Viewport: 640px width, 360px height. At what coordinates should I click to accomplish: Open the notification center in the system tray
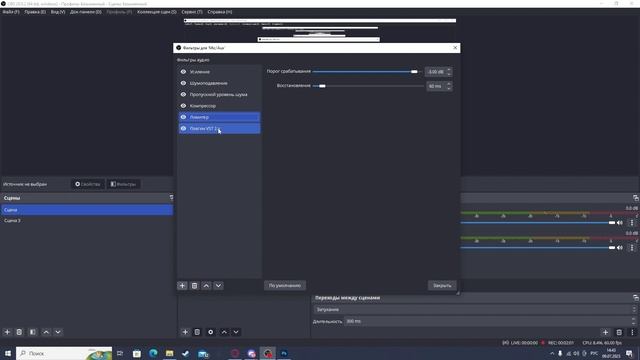pos(629,353)
